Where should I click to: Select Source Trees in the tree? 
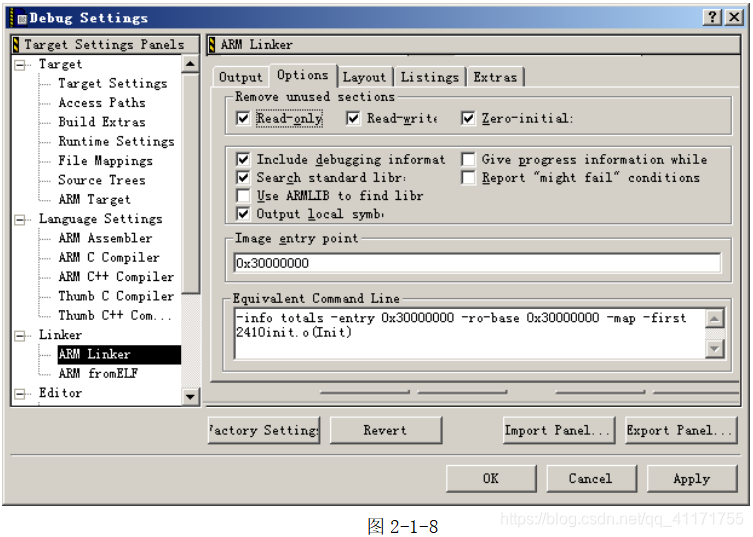click(x=102, y=180)
